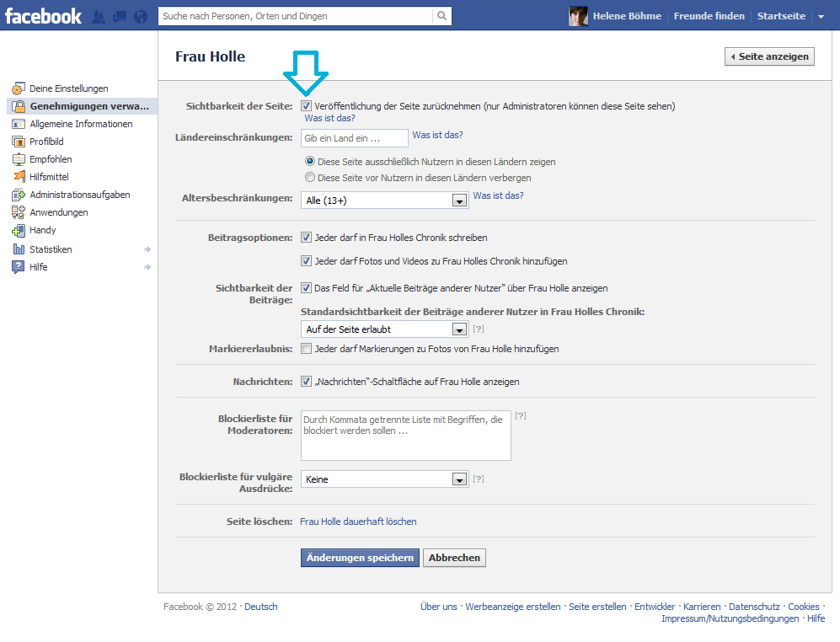Open Hilfsmittel menu entry
Image resolution: width=840 pixels, height=642 pixels.
[49, 177]
